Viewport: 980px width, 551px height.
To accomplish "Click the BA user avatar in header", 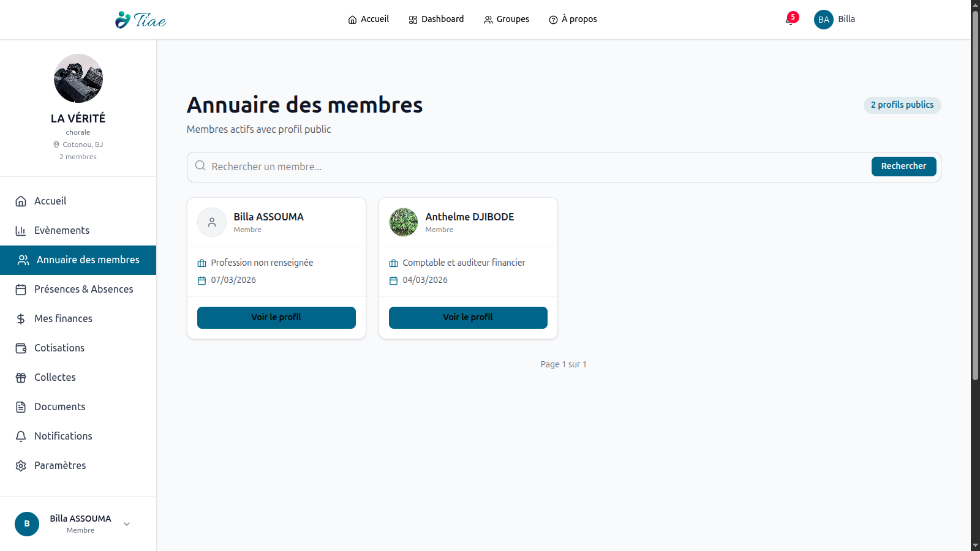I will [x=823, y=20].
